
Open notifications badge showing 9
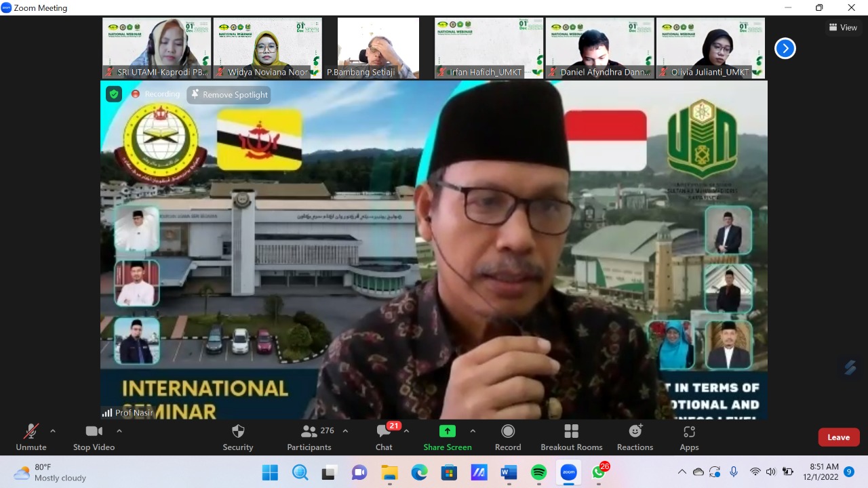coord(849,472)
